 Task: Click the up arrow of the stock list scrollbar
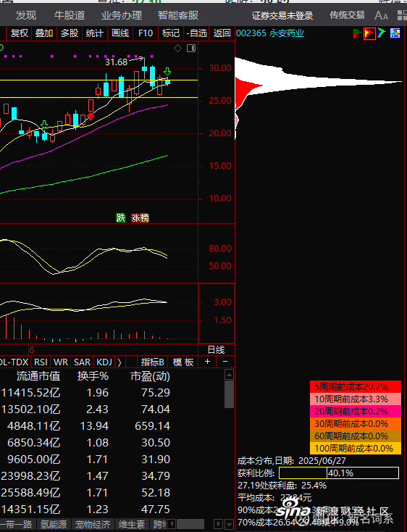point(229,375)
